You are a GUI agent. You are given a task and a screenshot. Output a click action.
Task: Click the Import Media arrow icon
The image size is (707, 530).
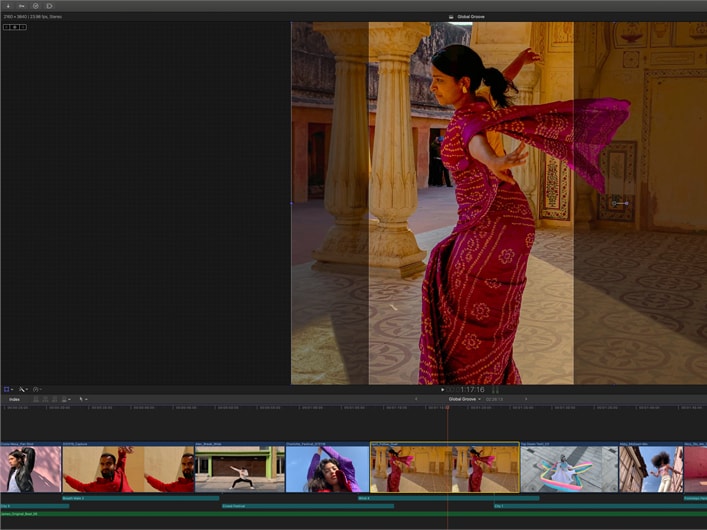click(7, 6)
